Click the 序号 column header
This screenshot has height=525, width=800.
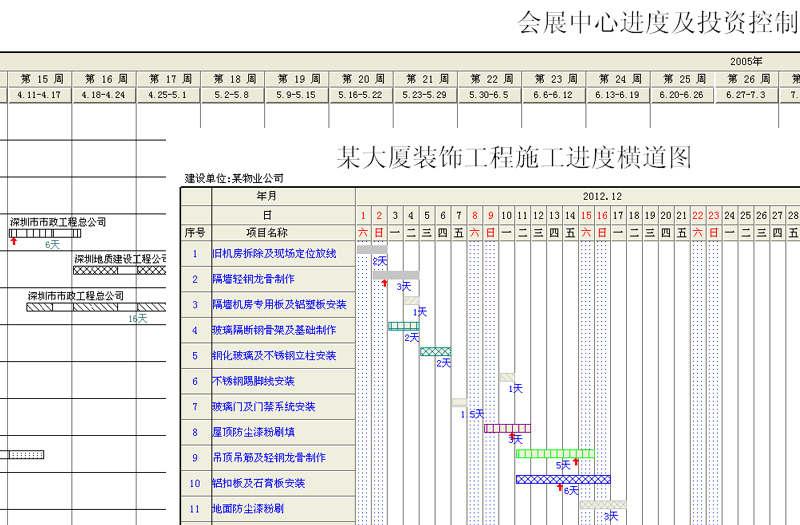(x=194, y=232)
